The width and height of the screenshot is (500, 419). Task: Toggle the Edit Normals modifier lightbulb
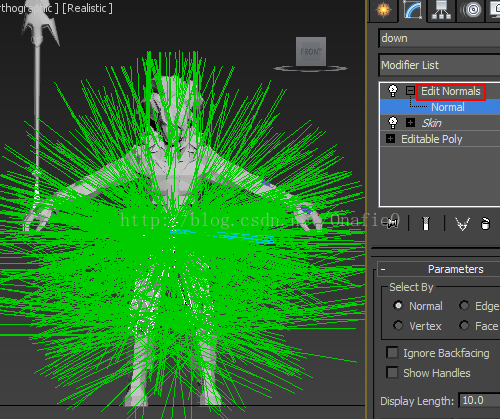(x=393, y=91)
